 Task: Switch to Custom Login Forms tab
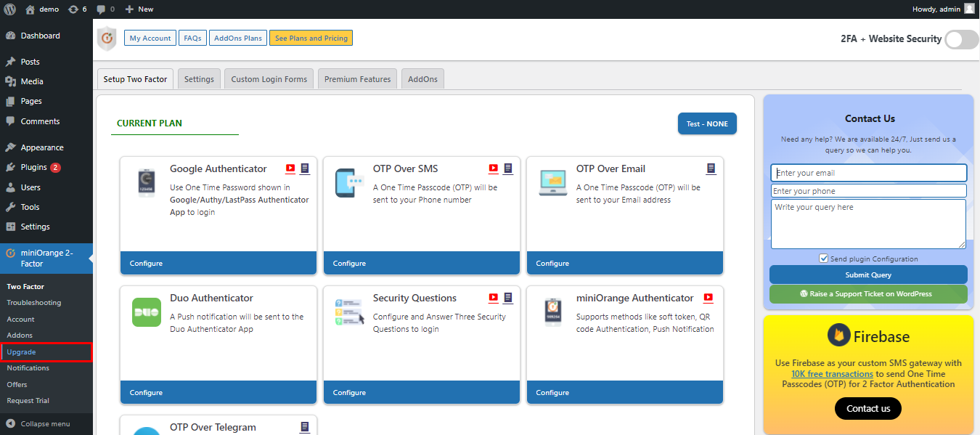pos(269,79)
